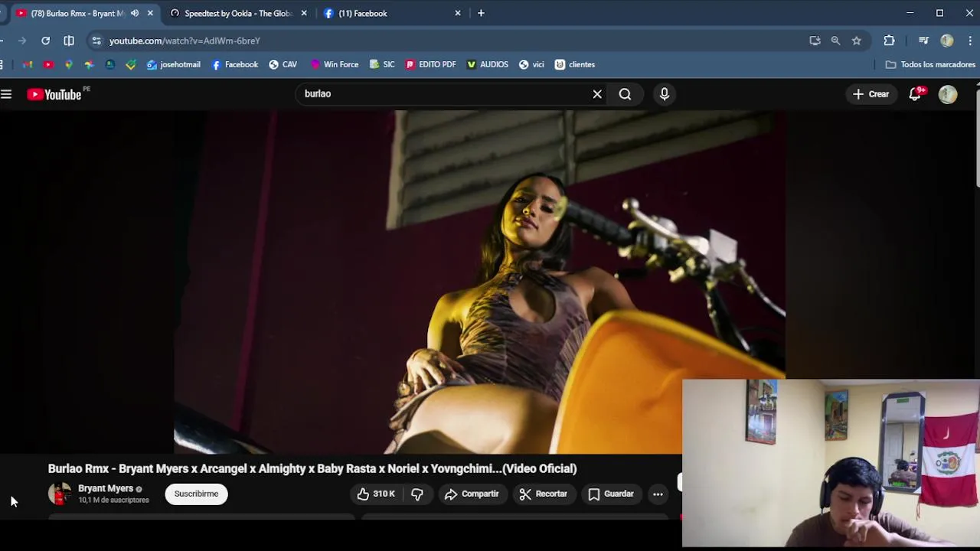
Task: Dislike the video
Action: click(x=417, y=494)
